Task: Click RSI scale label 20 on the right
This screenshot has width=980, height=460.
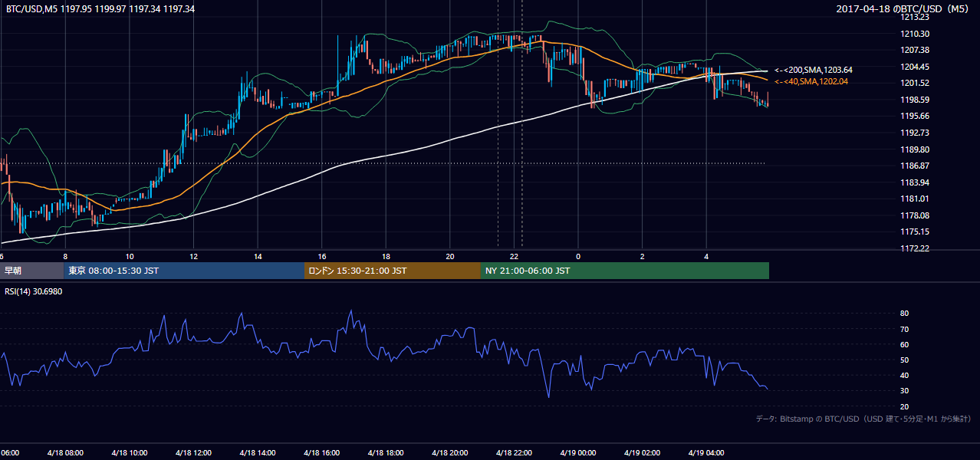Action: click(905, 407)
